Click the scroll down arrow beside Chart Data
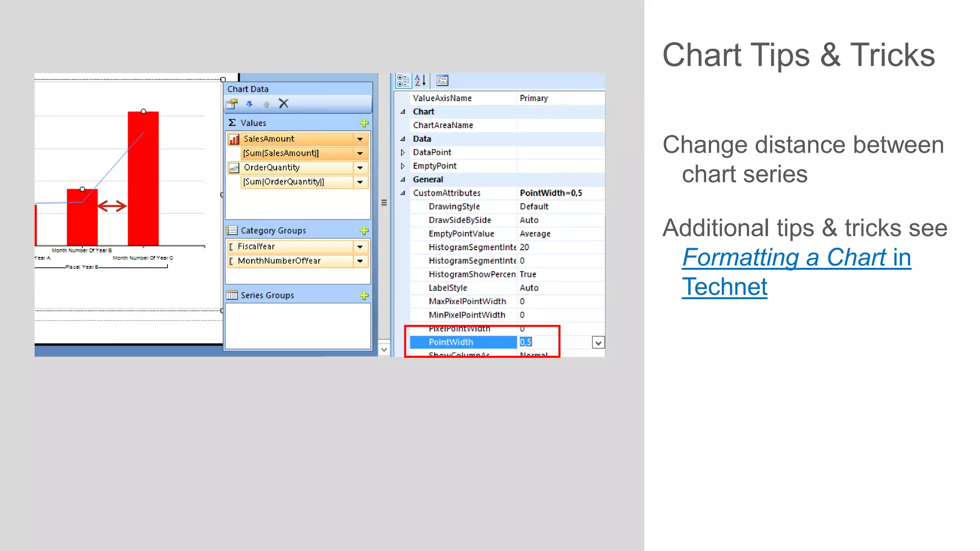980x551 pixels. (384, 350)
